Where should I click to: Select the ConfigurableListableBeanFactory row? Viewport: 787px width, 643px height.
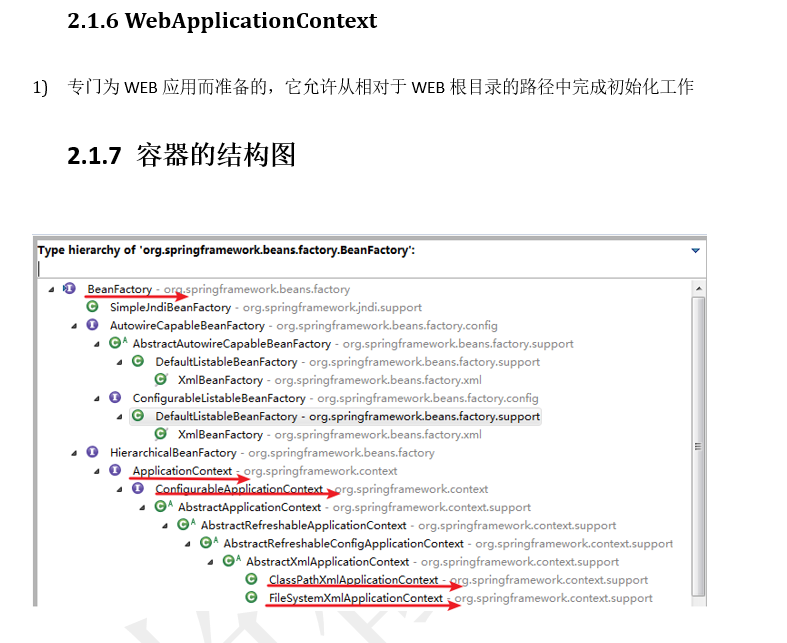click(335, 398)
